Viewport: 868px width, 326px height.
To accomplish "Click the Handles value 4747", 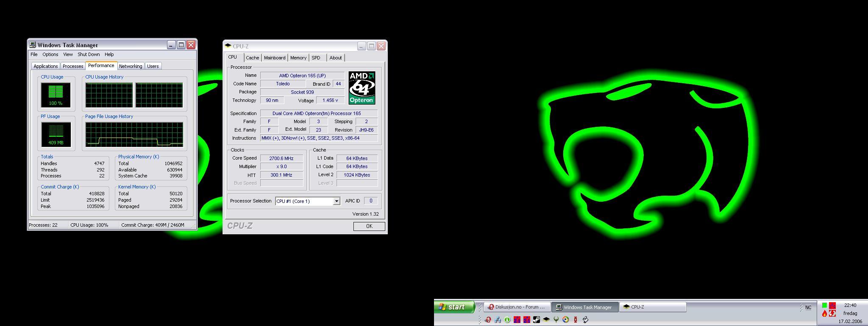I will [x=99, y=163].
